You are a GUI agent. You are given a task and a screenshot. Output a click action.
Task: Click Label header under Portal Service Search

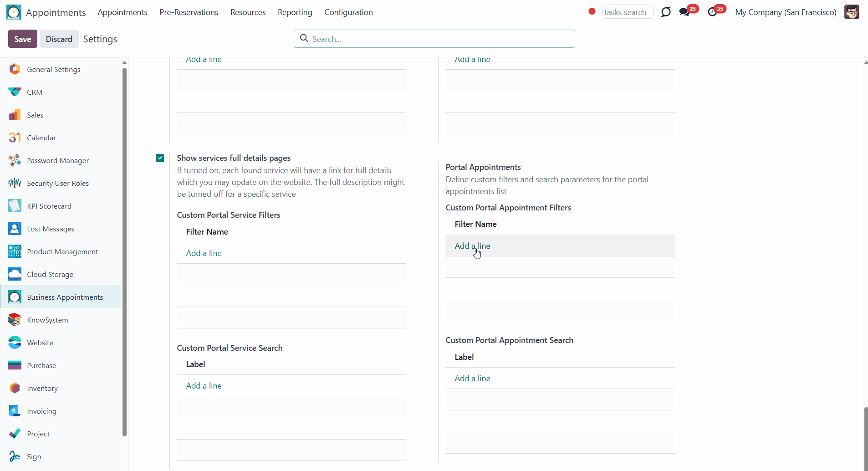tap(195, 364)
